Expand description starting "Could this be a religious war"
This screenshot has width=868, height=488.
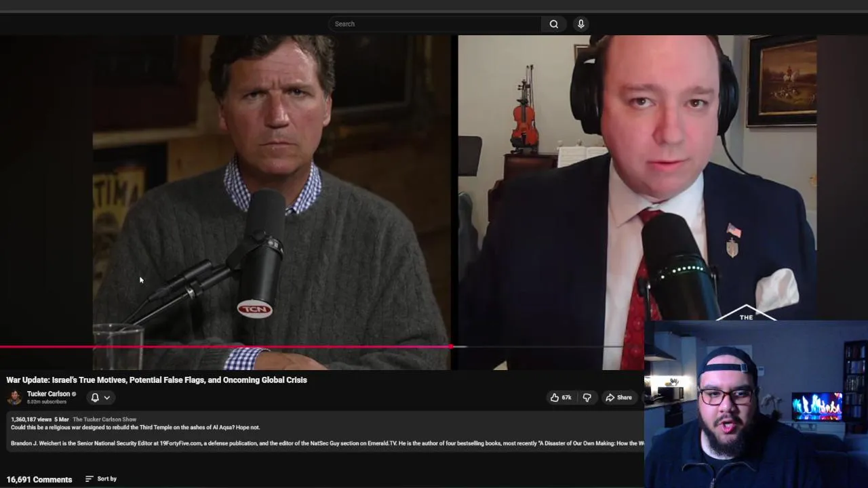[135, 428]
